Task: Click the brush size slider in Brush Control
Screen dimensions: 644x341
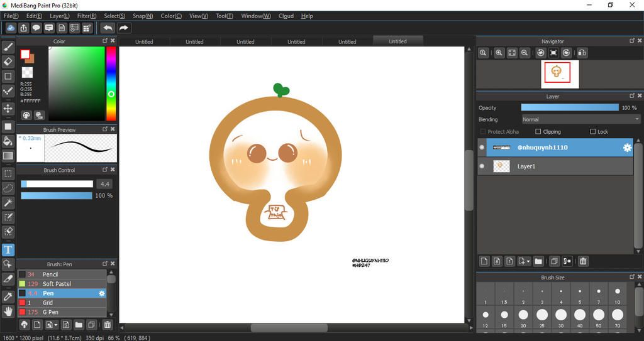Action: coord(57,184)
